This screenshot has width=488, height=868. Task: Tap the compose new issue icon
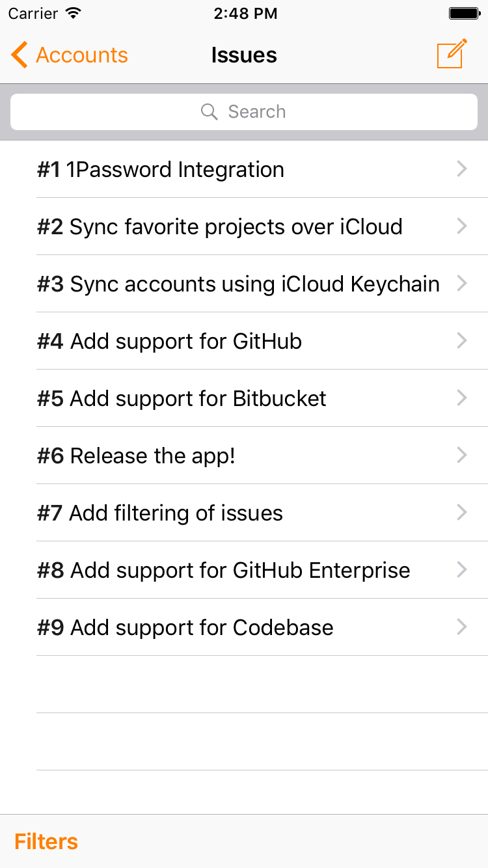pos(452,54)
